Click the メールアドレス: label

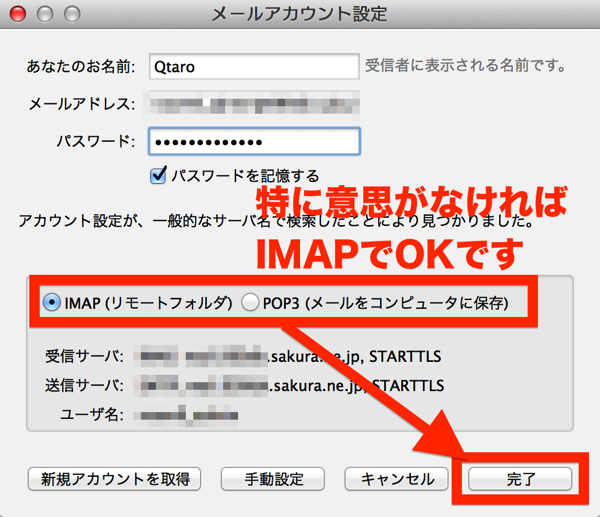[x=82, y=104]
